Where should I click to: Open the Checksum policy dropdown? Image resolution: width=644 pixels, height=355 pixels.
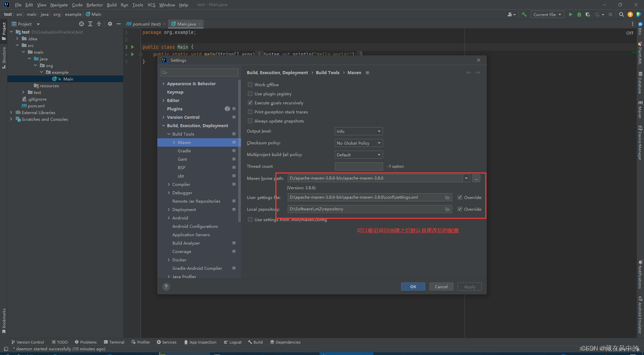358,143
